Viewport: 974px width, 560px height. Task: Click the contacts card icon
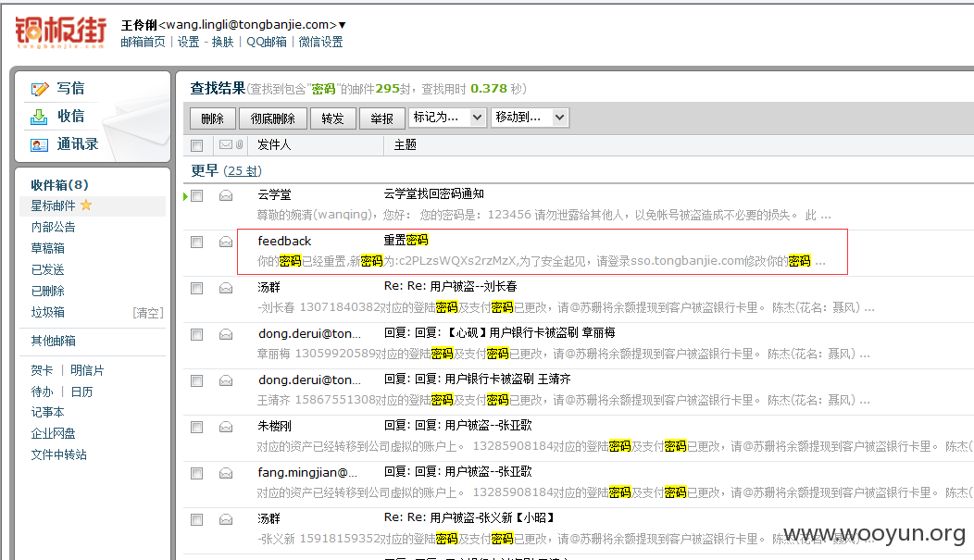[39, 144]
